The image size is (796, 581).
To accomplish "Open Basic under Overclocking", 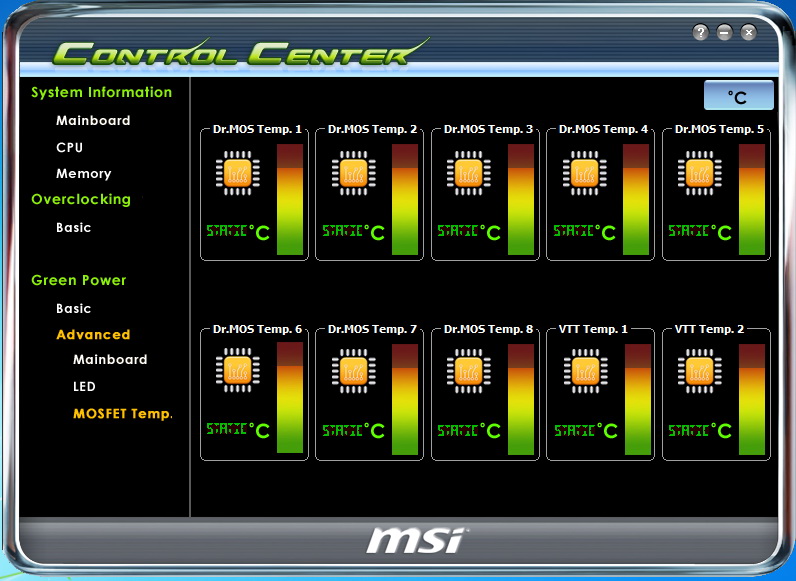I will [x=73, y=227].
